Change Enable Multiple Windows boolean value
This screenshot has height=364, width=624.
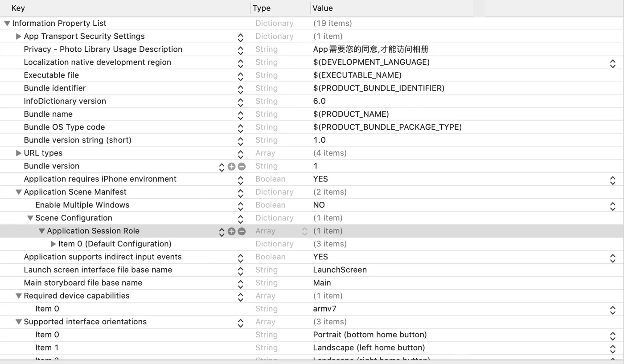(x=613, y=206)
